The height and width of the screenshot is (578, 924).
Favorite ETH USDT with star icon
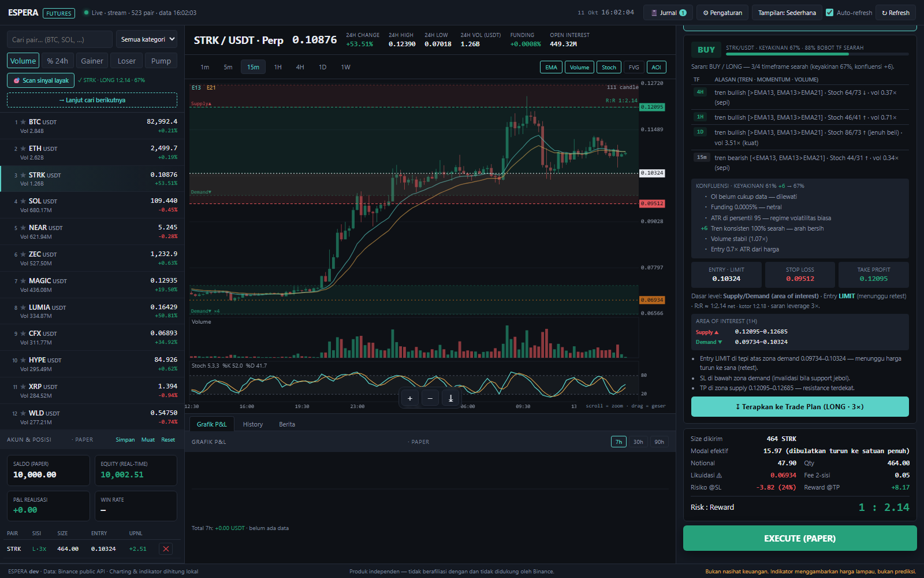23,149
